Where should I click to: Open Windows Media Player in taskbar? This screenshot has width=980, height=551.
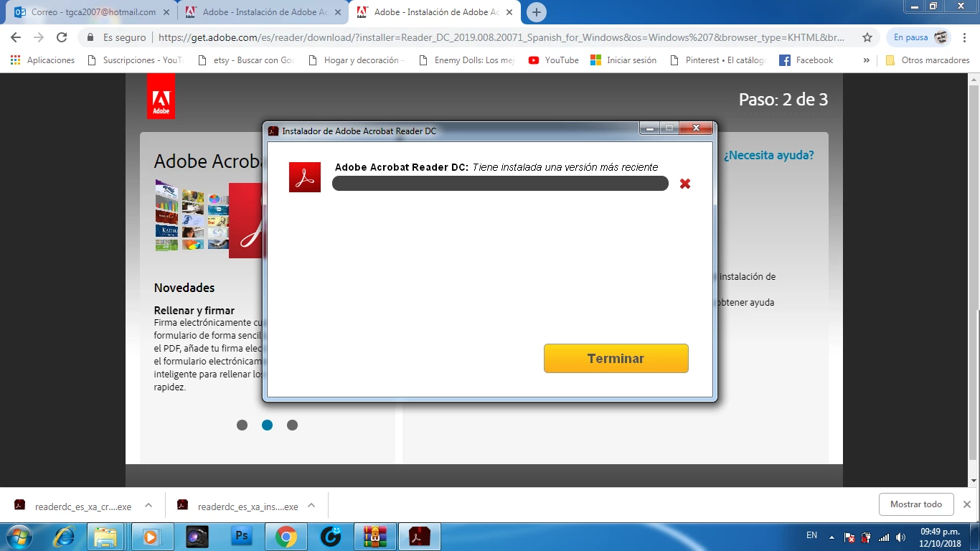[151, 537]
